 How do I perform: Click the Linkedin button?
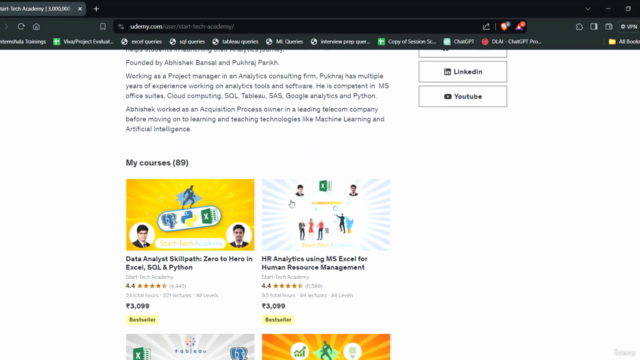click(463, 72)
